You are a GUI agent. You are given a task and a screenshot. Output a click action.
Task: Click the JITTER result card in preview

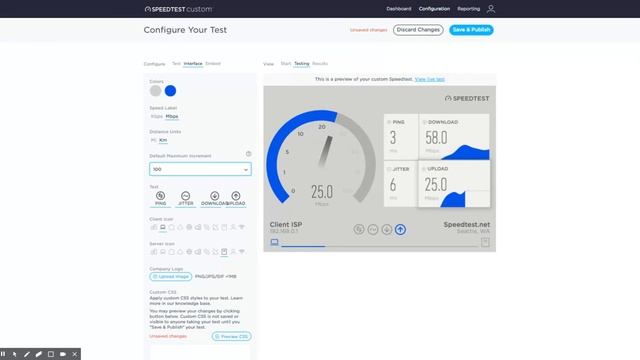pos(401,184)
